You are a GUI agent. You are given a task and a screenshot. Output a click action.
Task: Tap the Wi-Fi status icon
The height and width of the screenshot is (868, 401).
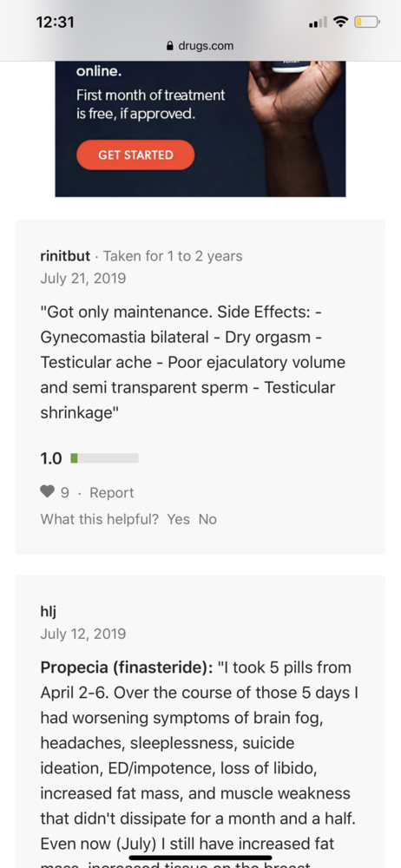pyautogui.click(x=341, y=23)
